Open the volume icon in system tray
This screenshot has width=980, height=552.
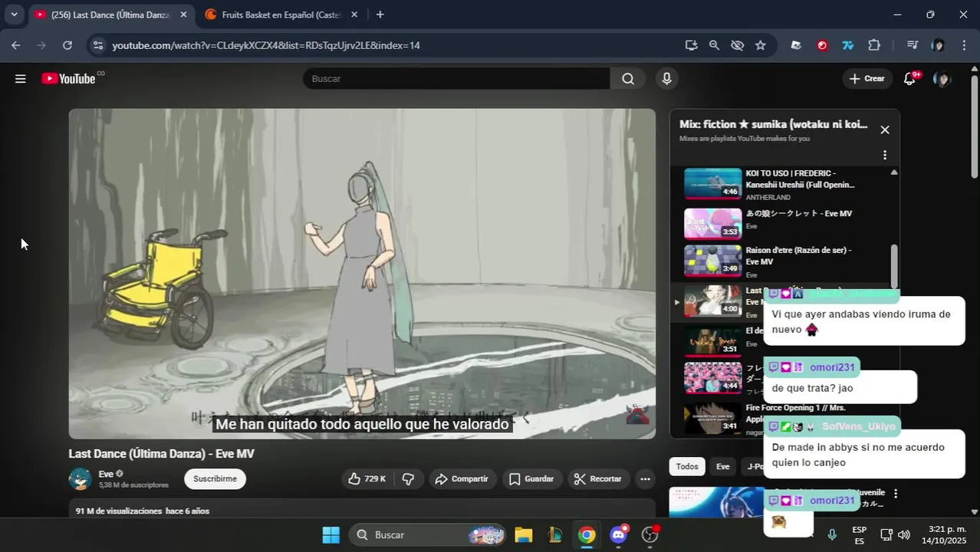pyautogui.click(x=904, y=534)
